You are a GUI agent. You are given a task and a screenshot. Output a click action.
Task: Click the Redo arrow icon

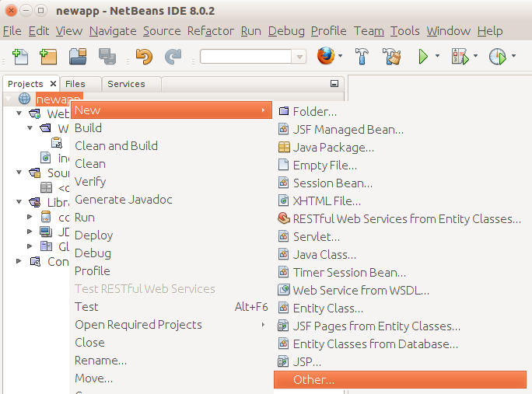[173, 56]
